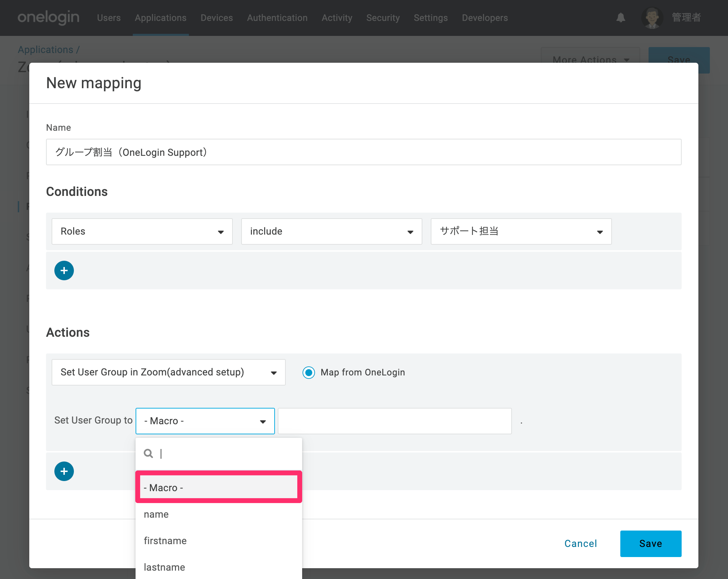
Task: Open the Users menu
Action: point(109,18)
